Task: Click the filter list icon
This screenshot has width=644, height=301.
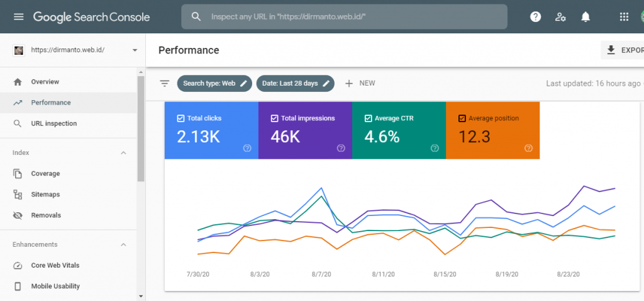Action: pyautogui.click(x=165, y=84)
